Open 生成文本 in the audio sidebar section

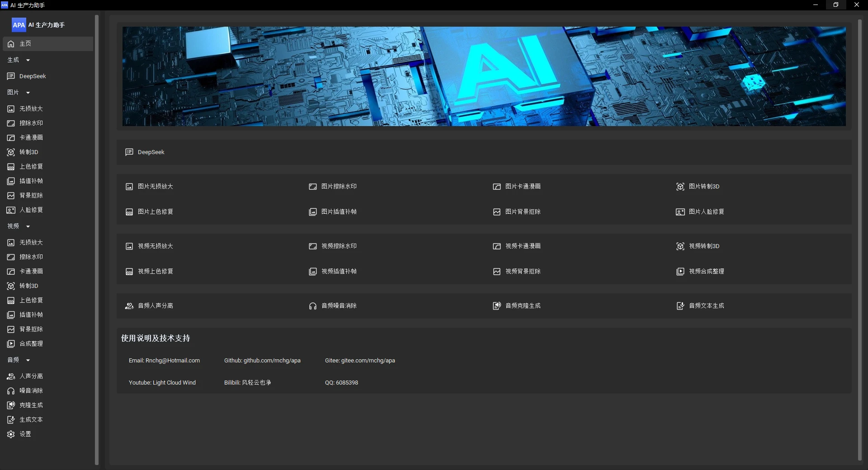31,420
